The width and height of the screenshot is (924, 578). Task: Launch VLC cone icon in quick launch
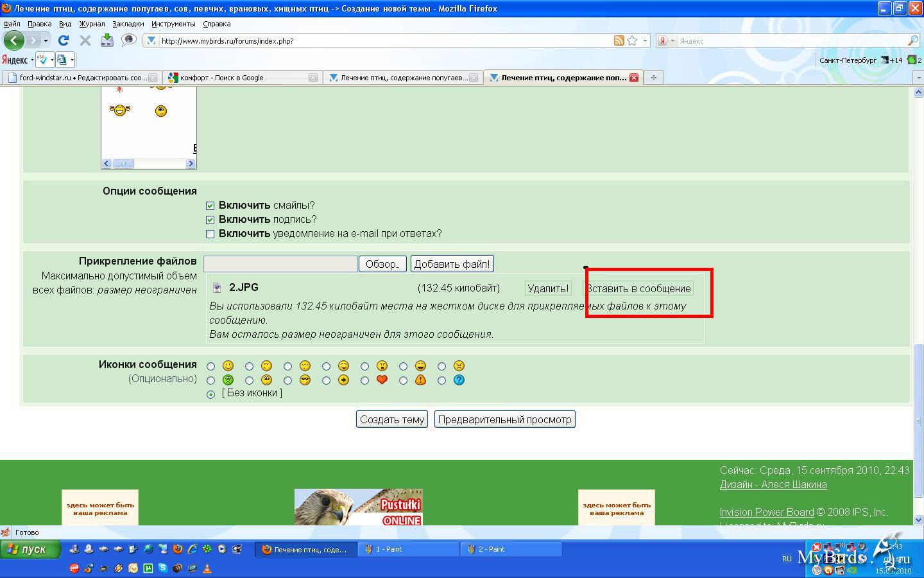207,568
